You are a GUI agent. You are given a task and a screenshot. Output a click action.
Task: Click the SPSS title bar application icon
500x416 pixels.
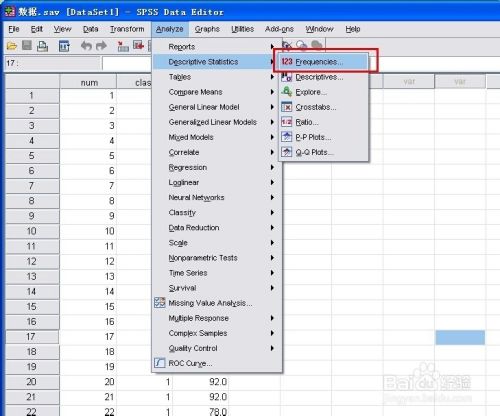10,12
